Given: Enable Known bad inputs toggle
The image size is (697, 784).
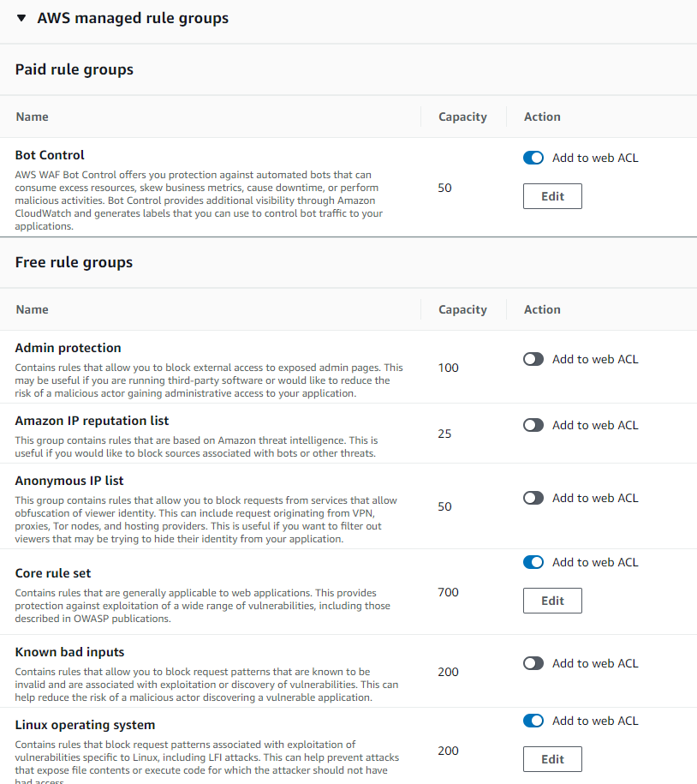Looking at the screenshot, I should point(533,663).
